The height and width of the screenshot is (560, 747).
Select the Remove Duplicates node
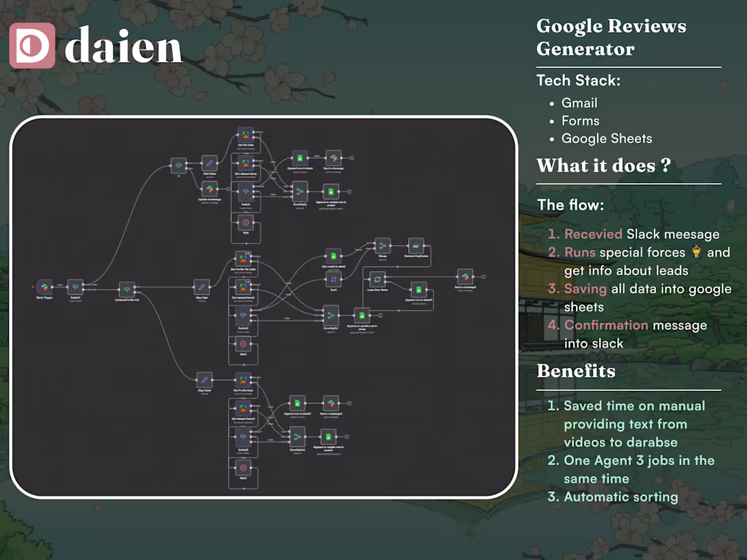pyautogui.click(x=416, y=246)
